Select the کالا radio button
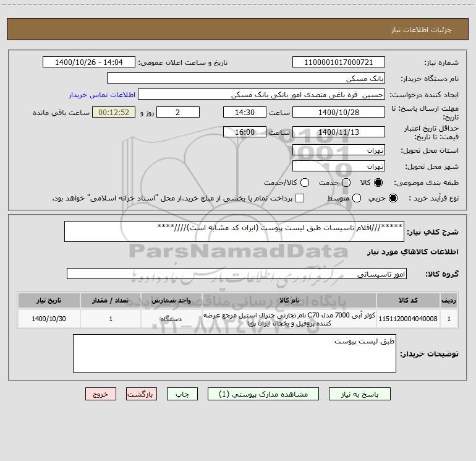The image size is (476, 461). 378,183
